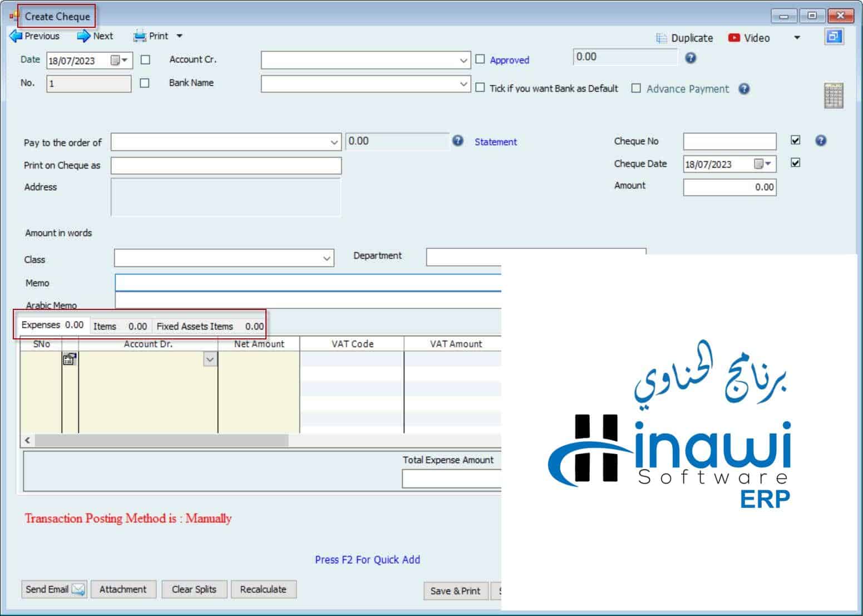Viewport: 863px width, 616px height.
Task: Tick the checkbox next to Date field
Action: tap(145, 60)
